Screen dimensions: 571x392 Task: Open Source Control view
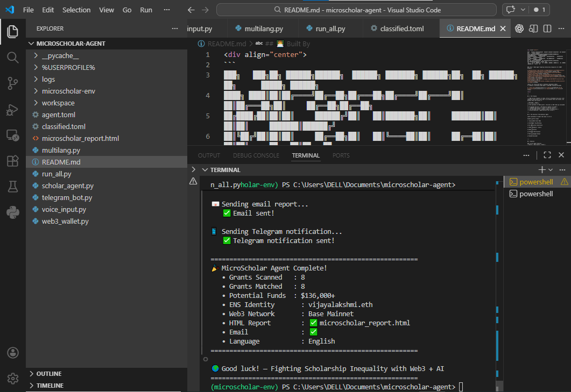pyautogui.click(x=13, y=83)
